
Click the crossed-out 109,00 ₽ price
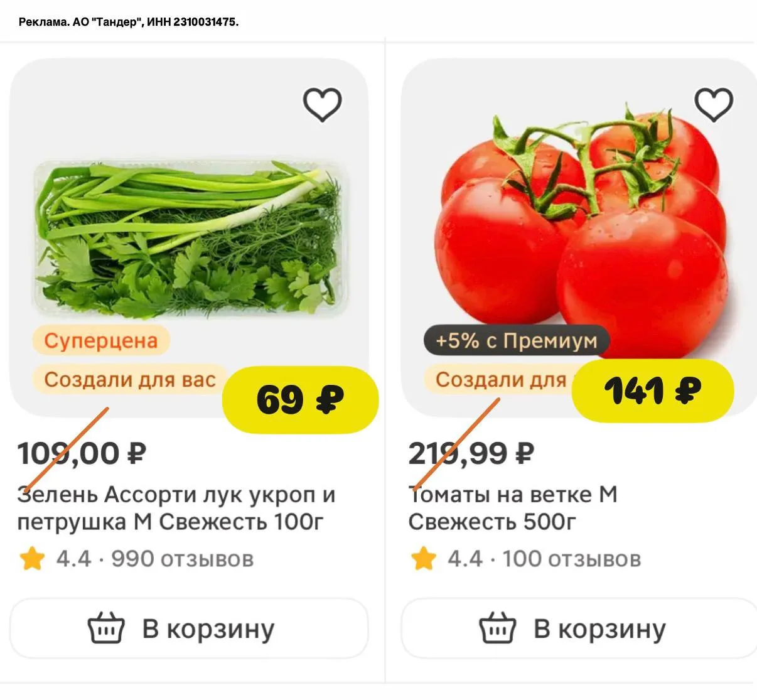tap(82, 453)
